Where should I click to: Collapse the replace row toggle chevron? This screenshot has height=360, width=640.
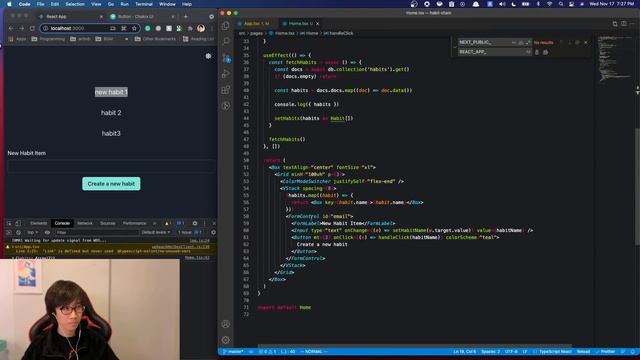click(x=455, y=47)
